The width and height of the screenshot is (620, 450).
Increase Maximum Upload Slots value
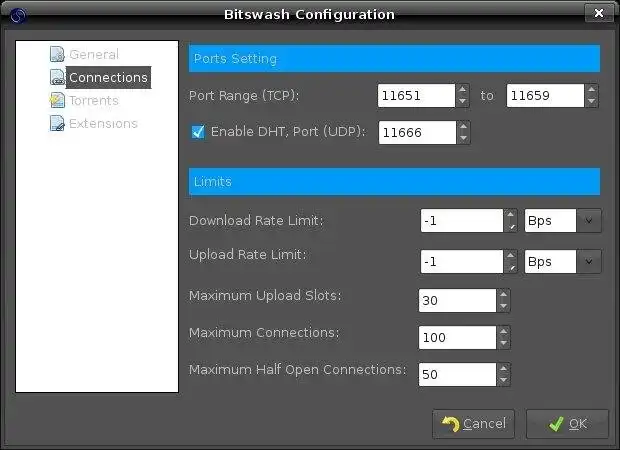point(503,295)
